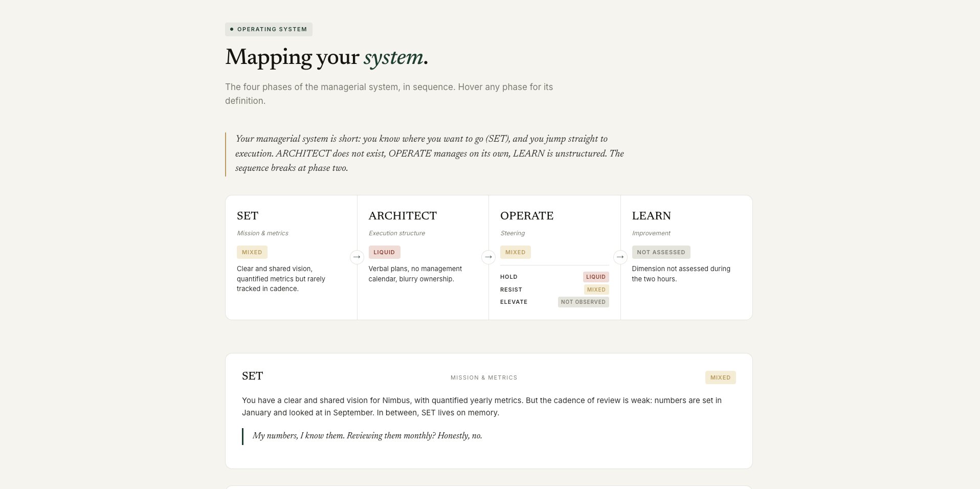Click the 'Mapping your system.' heading

[326, 57]
